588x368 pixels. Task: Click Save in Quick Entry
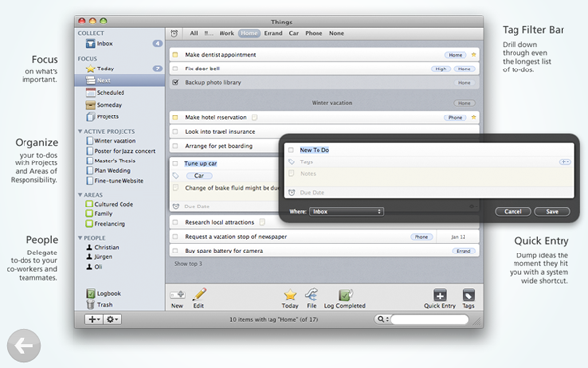click(x=552, y=211)
